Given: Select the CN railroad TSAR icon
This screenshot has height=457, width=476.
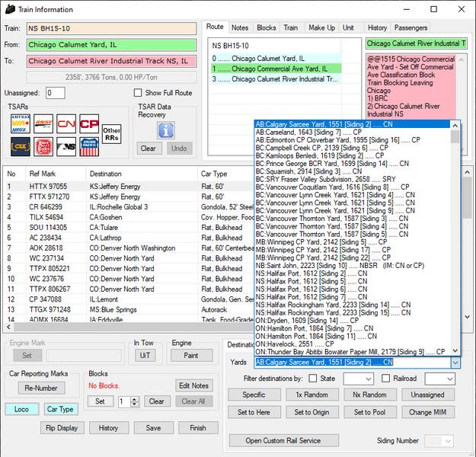Looking at the screenshot, I should coord(66,123).
